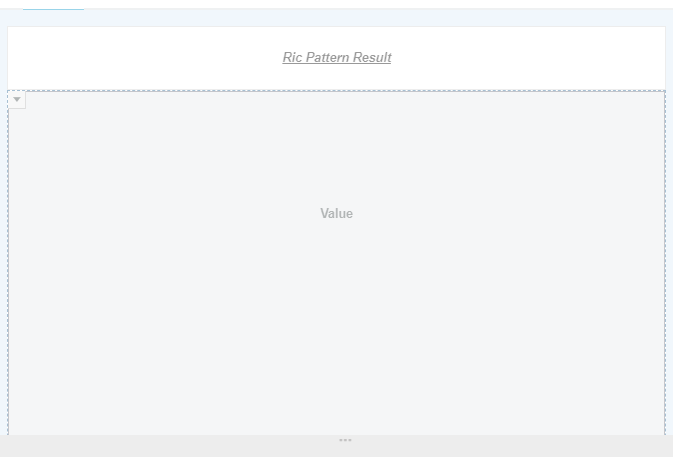Open the dropdown arrow on the Value panel
Screen dimensions: 673x457
17,100
